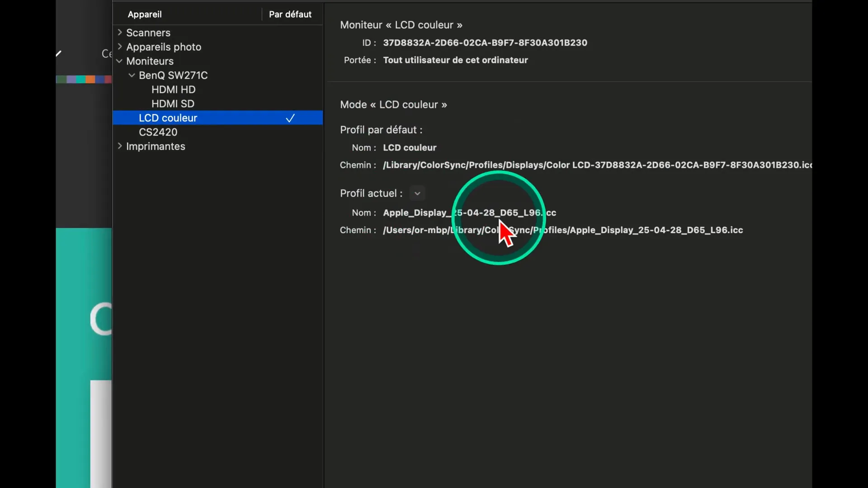Click the Appareil column header
The width and height of the screenshot is (868, 488).
click(x=145, y=14)
